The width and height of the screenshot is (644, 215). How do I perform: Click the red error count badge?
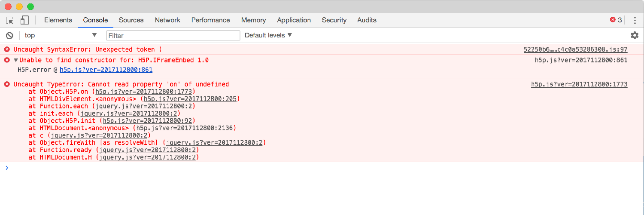[x=616, y=20]
